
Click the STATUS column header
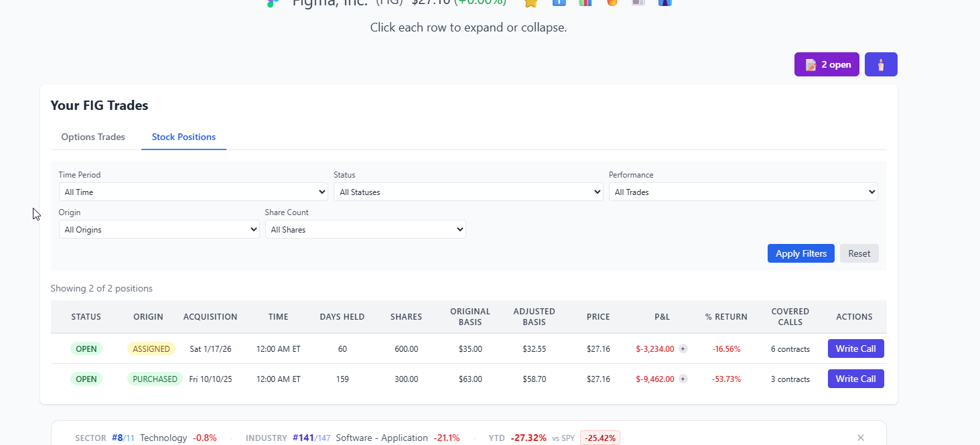point(86,317)
